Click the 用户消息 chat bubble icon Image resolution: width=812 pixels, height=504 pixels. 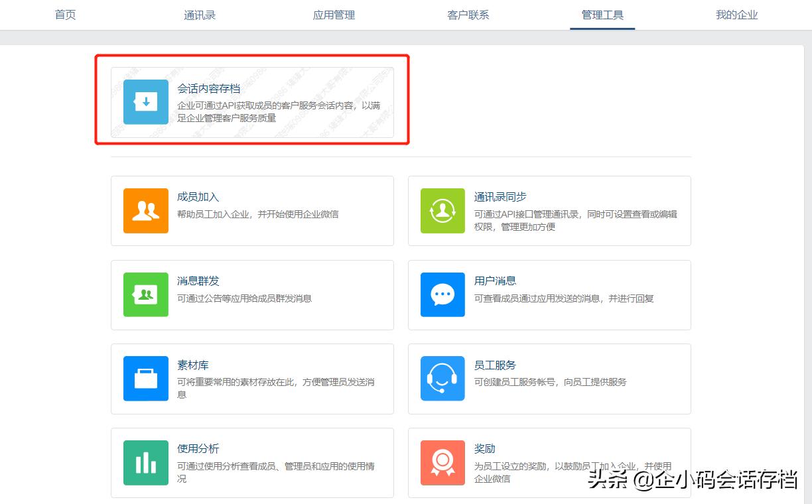(x=442, y=295)
